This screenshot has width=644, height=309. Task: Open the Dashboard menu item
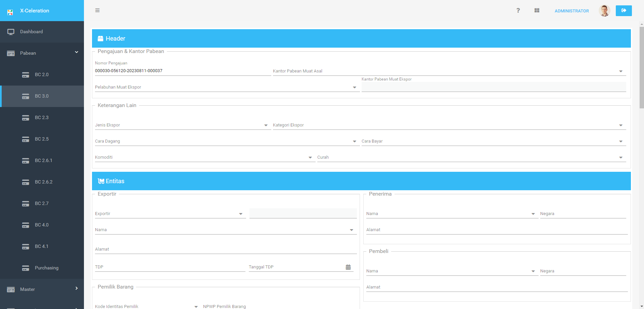tap(42, 32)
